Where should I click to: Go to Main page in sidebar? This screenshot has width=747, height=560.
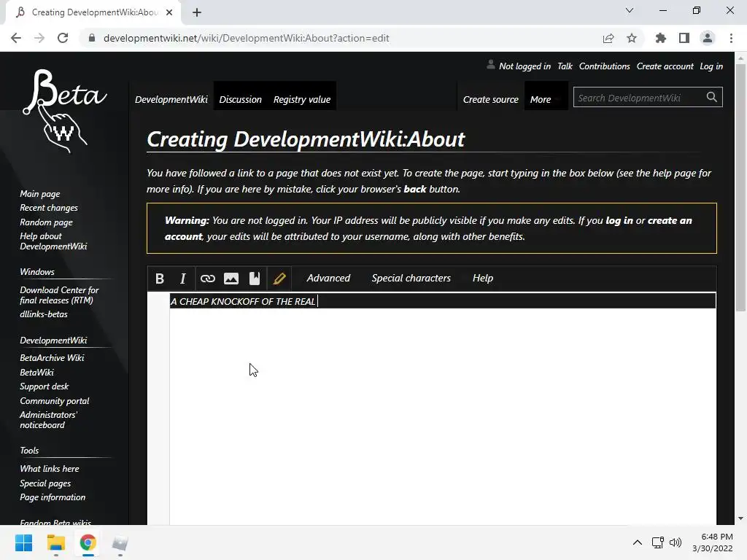click(40, 194)
